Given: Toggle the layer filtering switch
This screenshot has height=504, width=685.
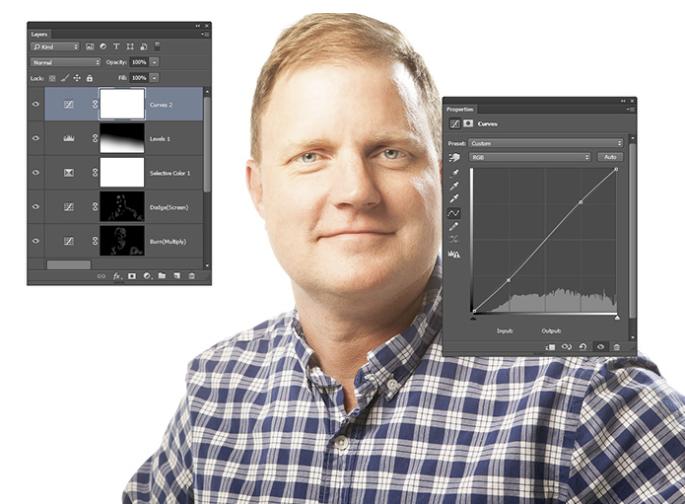Looking at the screenshot, I should click(x=157, y=46).
